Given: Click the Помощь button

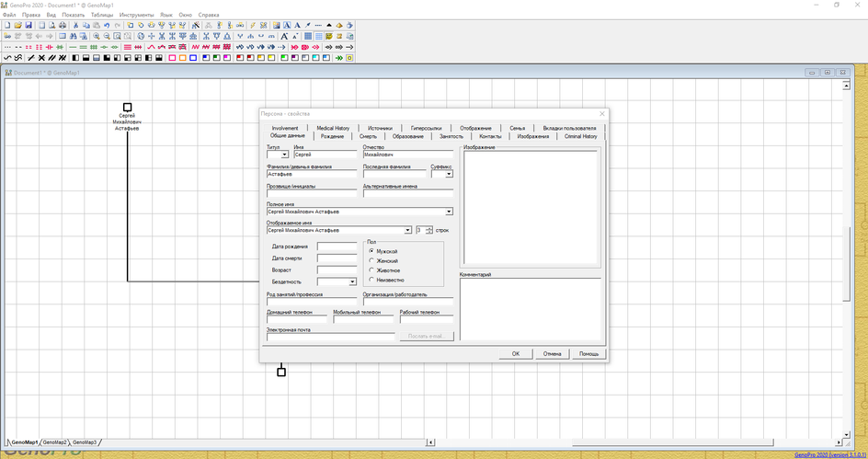Looking at the screenshot, I should (x=589, y=354).
